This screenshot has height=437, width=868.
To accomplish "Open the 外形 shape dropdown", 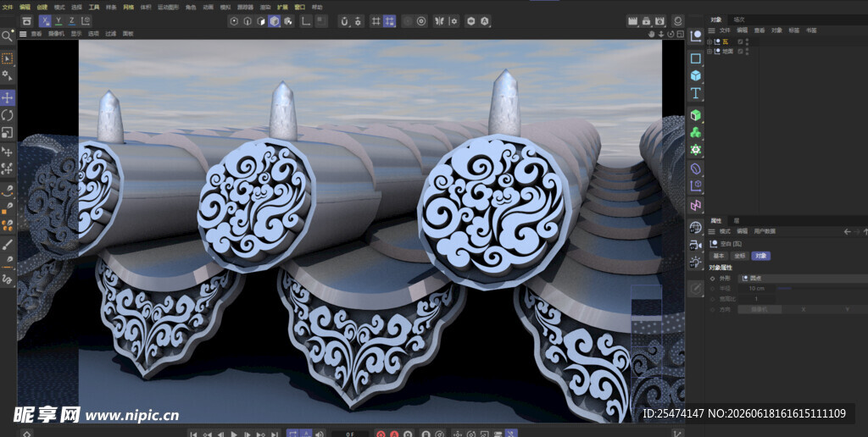I will click(803, 279).
